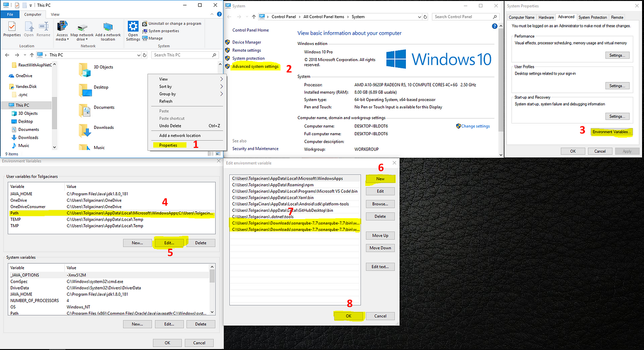Image resolution: width=644 pixels, height=350 pixels.
Task: Click Manage in the Explorer ribbon
Action: coord(152,38)
